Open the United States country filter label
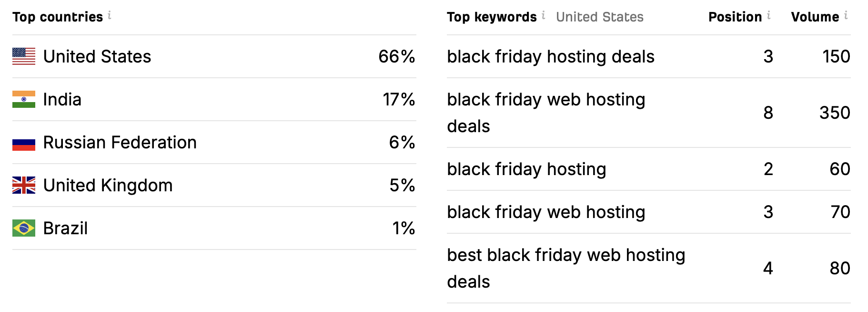This screenshot has height=312, width=868. [x=599, y=17]
